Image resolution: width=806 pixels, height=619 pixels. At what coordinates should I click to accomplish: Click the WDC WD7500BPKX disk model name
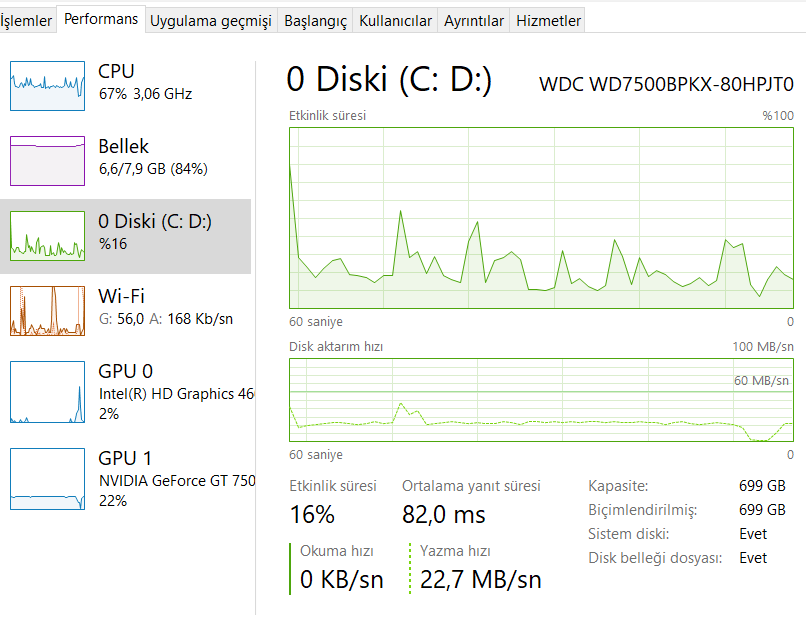tap(666, 83)
